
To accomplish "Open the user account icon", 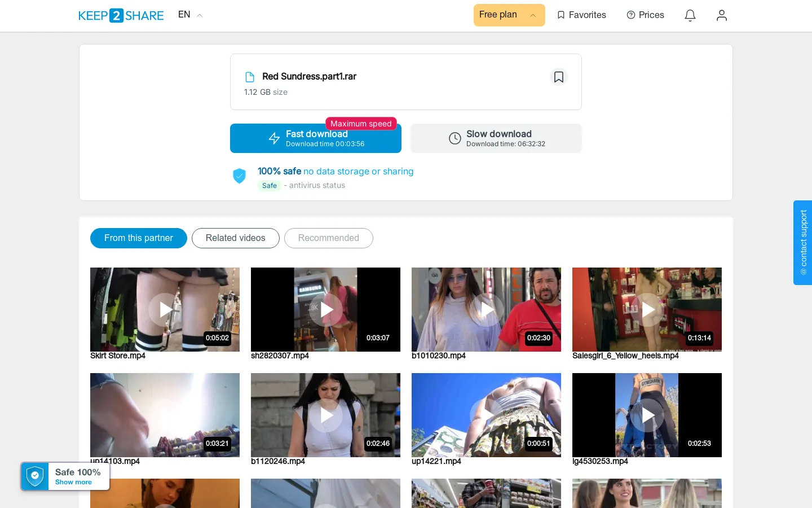I will coord(722,15).
